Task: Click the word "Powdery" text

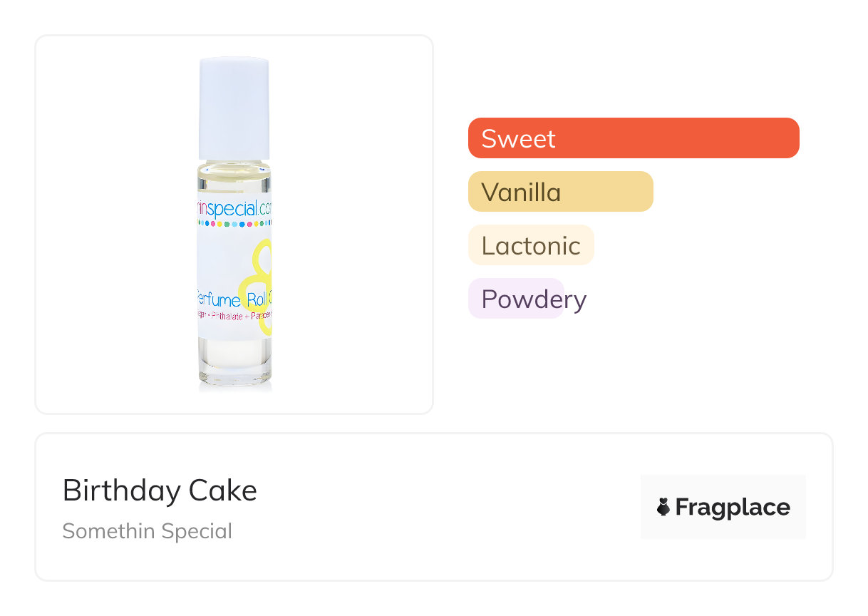Action: click(534, 299)
